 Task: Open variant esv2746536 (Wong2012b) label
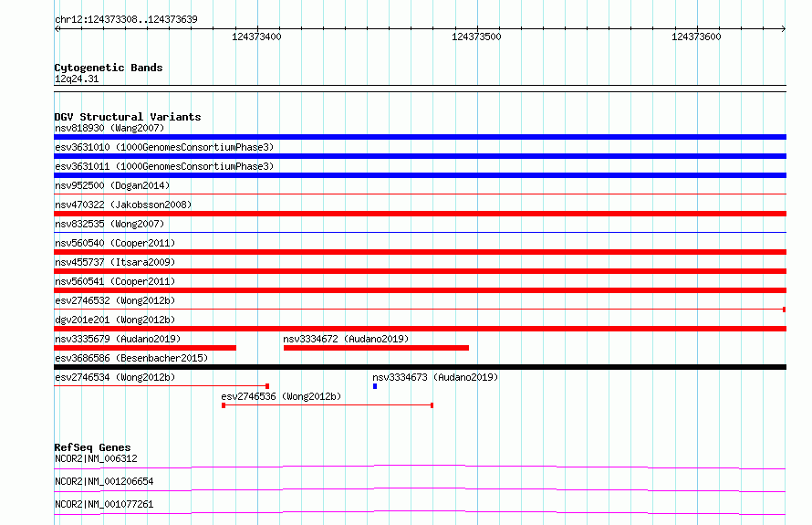(281, 396)
